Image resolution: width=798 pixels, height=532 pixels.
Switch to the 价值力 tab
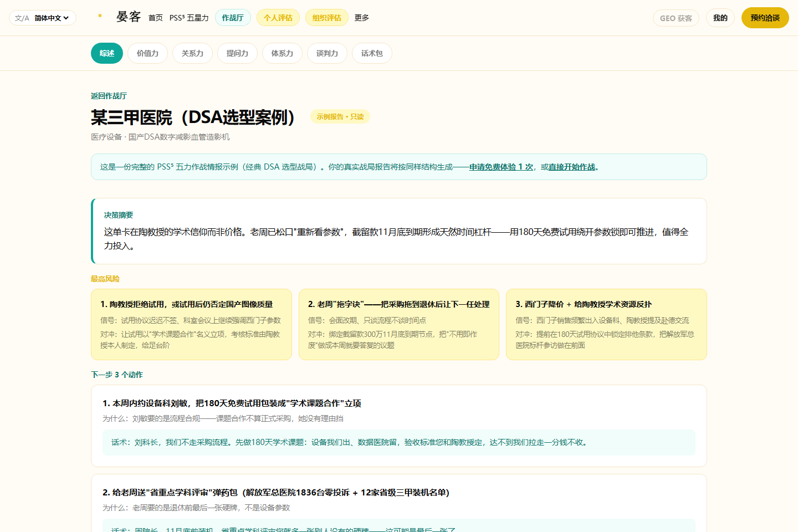pyautogui.click(x=147, y=53)
